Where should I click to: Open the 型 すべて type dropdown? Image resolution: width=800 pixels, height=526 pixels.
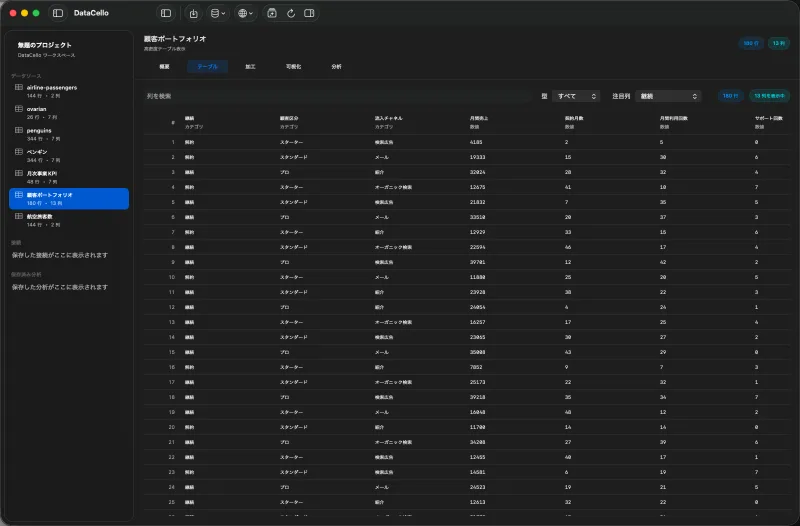tap(576, 96)
